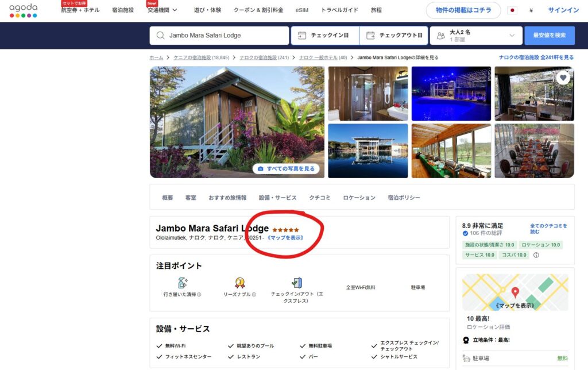Click the destination search input field

[x=219, y=35]
